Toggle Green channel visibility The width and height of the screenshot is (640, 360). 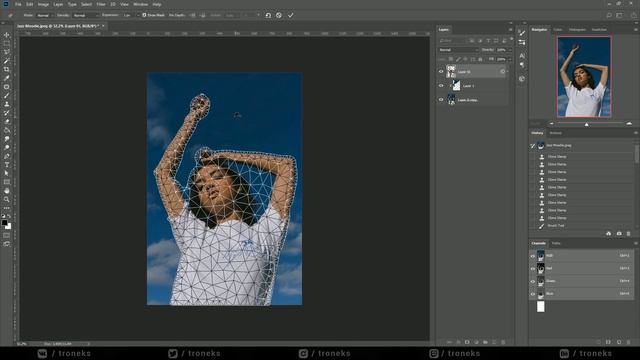coord(533,281)
